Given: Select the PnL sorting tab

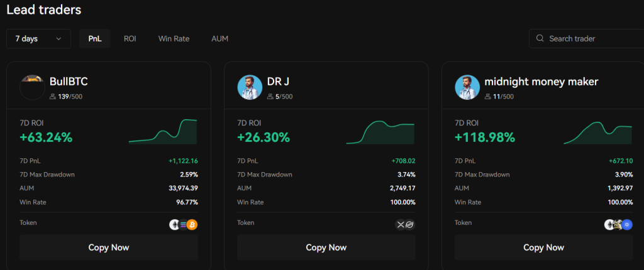Looking at the screenshot, I should click(x=95, y=39).
